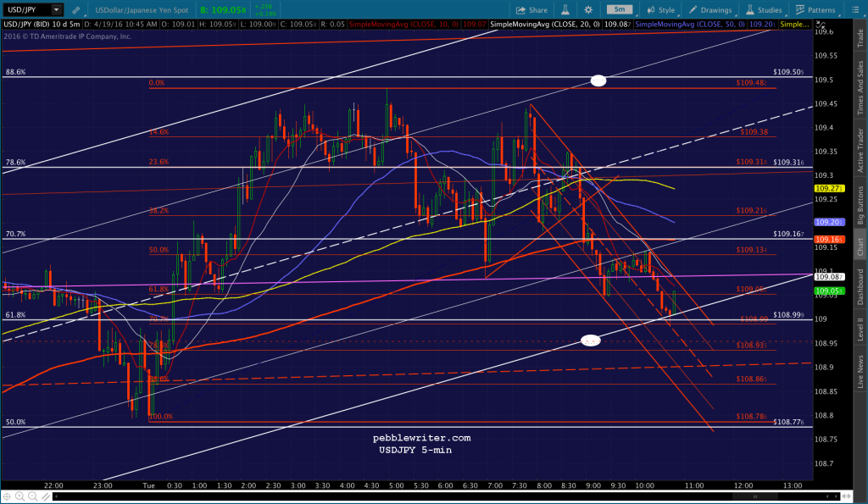Click the red 109.16 price bubble
The height and width of the screenshot is (504, 868).
pyautogui.click(x=829, y=240)
